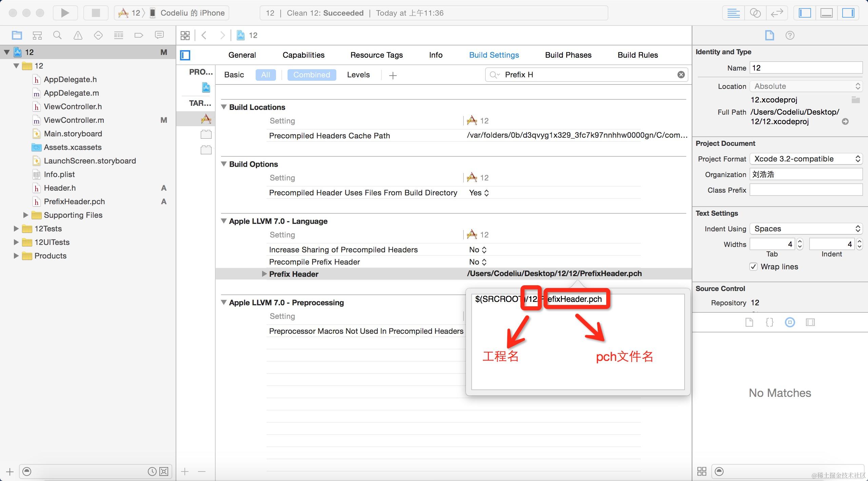Switch to the Assistant editor

point(755,13)
